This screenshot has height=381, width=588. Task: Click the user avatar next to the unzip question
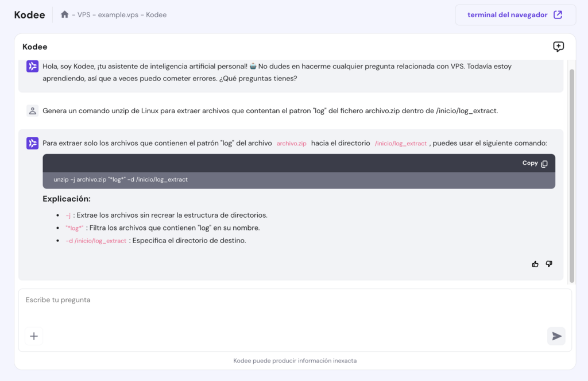(x=32, y=110)
